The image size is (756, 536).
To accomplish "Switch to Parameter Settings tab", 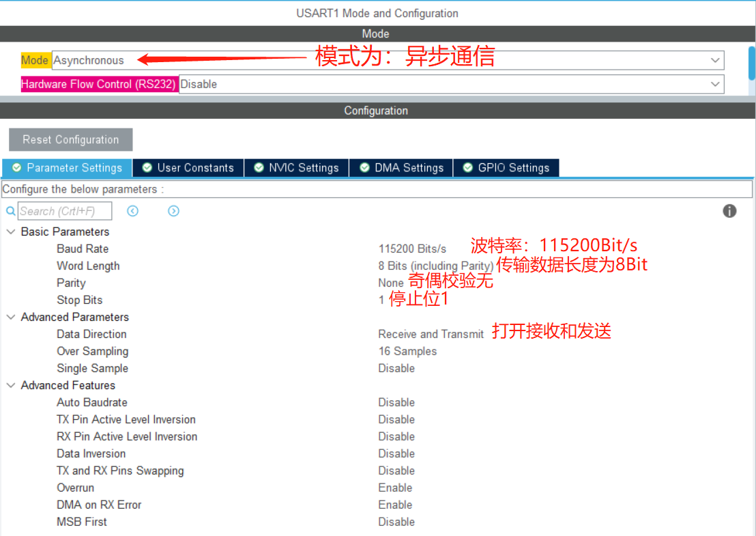I will [x=67, y=167].
